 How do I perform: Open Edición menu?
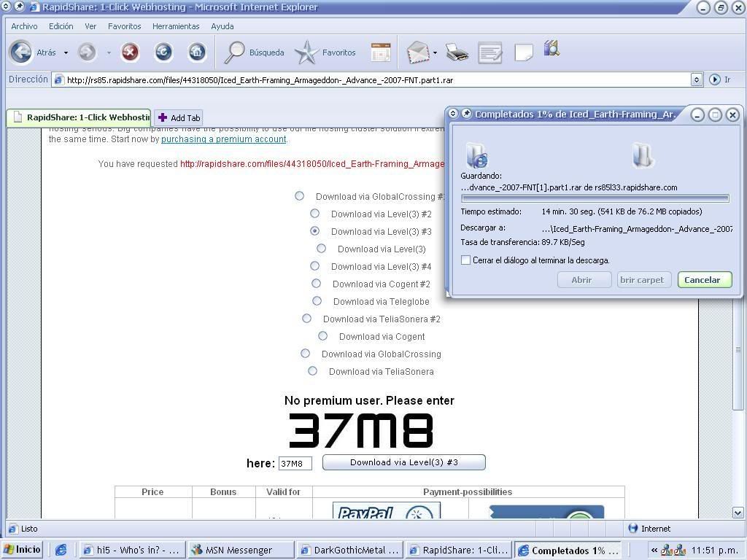pyautogui.click(x=61, y=26)
